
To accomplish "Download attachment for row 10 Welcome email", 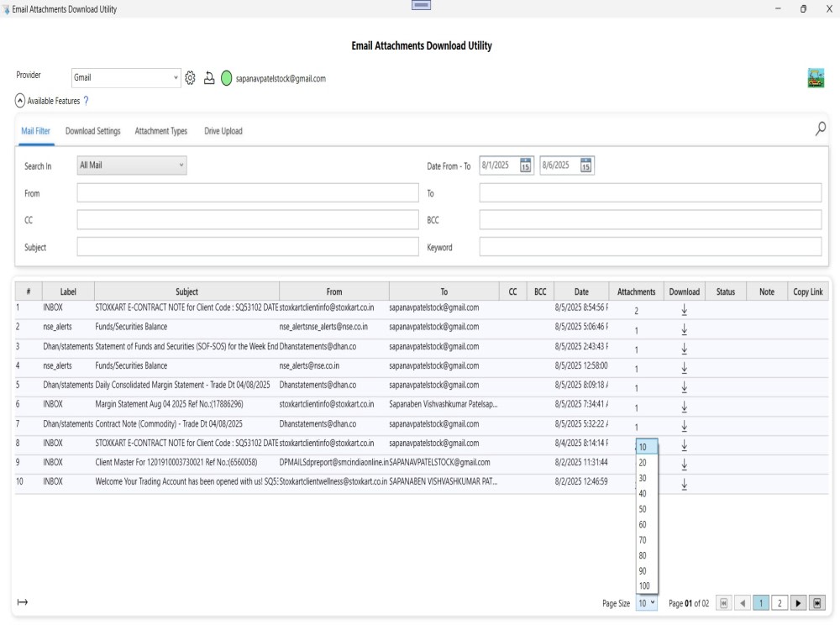I will tap(684, 484).
